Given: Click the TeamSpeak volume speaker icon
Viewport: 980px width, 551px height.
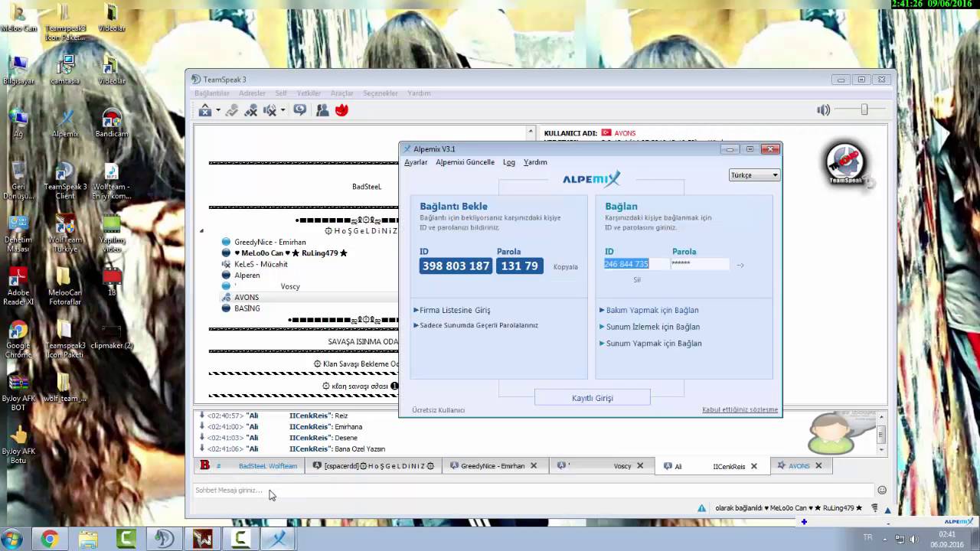Looking at the screenshot, I should click(x=823, y=110).
